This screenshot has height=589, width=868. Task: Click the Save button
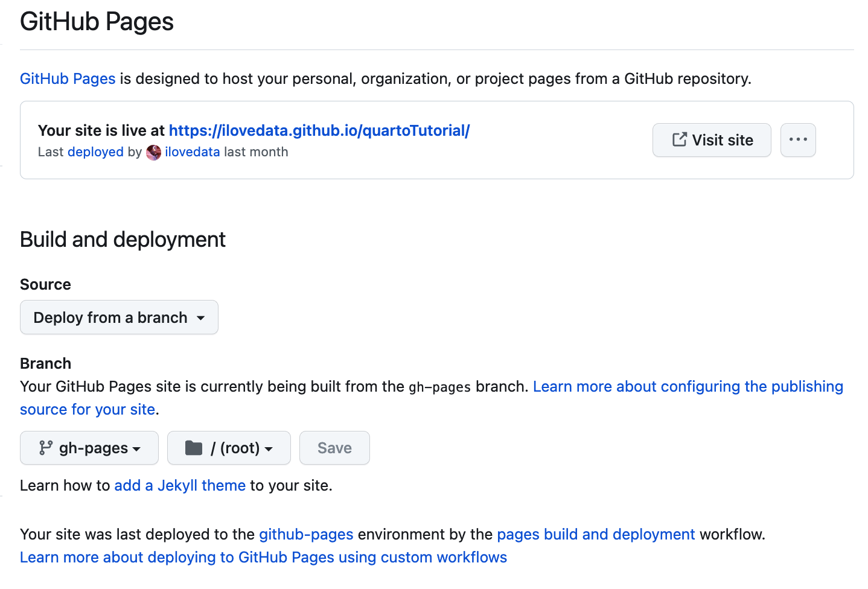point(334,448)
